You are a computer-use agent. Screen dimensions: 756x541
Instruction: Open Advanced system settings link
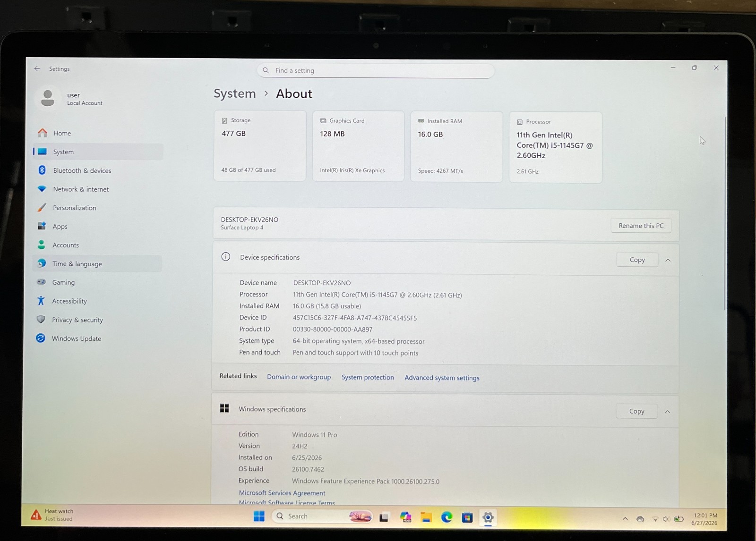coord(442,378)
